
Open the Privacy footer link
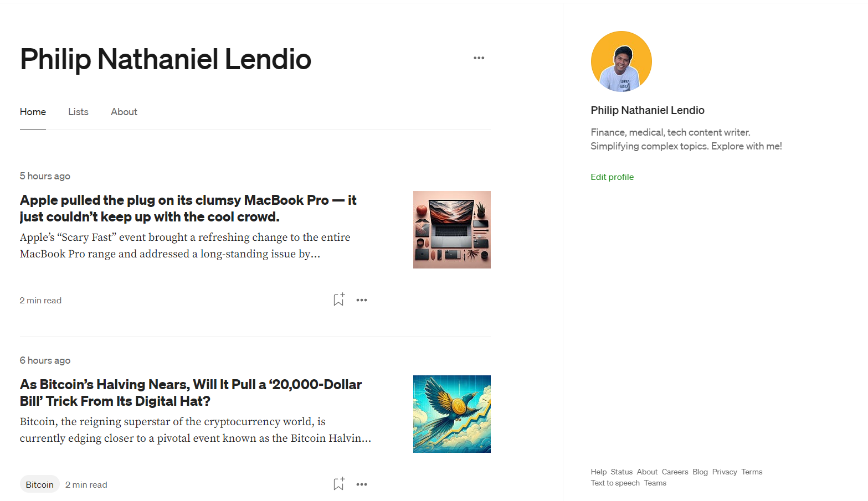[724, 472]
